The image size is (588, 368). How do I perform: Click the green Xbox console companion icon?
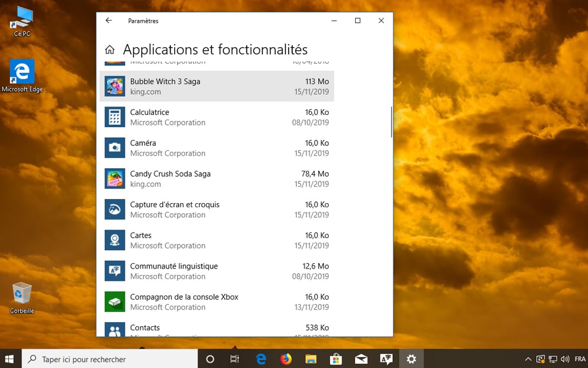coord(115,301)
